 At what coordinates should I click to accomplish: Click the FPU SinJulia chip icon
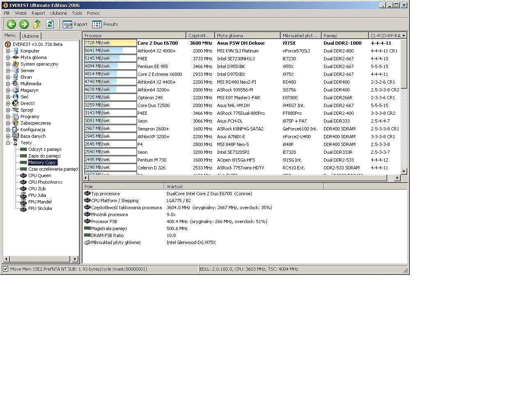[x=23, y=208]
